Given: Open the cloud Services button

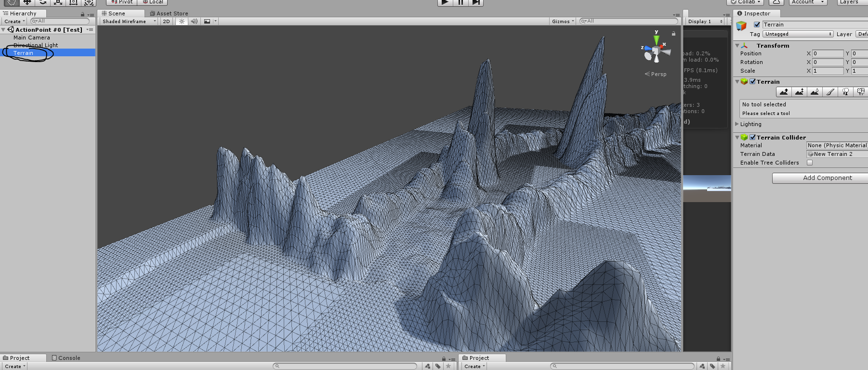Looking at the screenshot, I should point(776,2).
